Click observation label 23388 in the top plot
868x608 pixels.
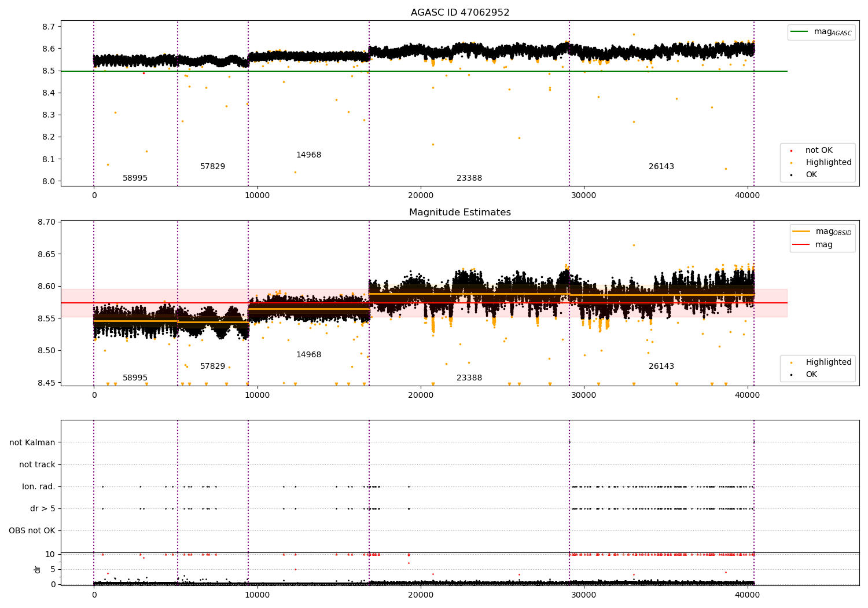tap(469, 178)
